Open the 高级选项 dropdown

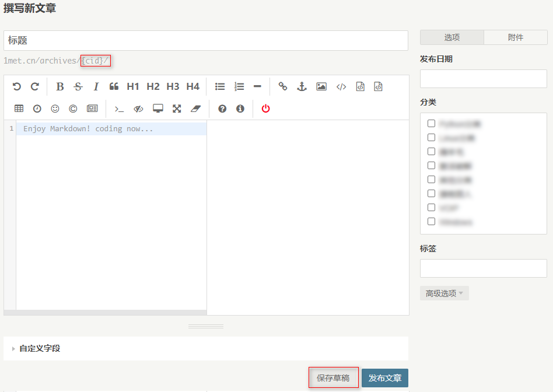click(444, 293)
